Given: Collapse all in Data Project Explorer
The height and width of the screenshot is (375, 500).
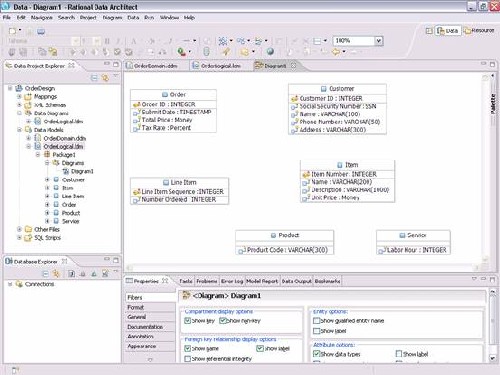Looking at the screenshot, I should pyautogui.click(x=94, y=78).
